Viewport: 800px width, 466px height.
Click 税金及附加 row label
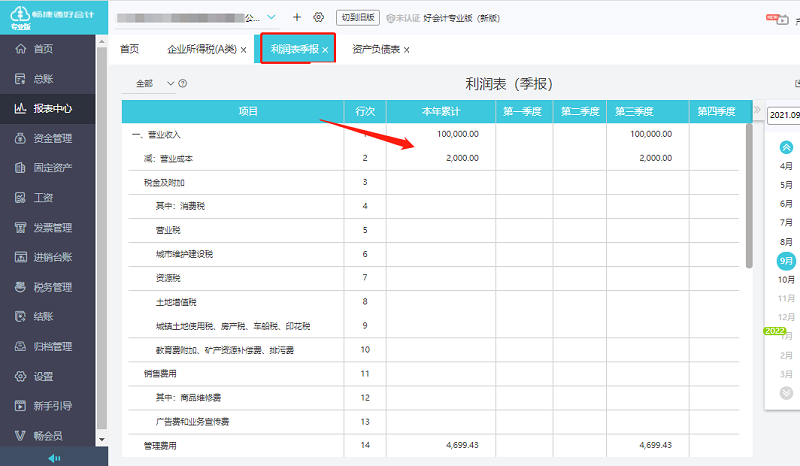pyautogui.click(x=164, y=183)
